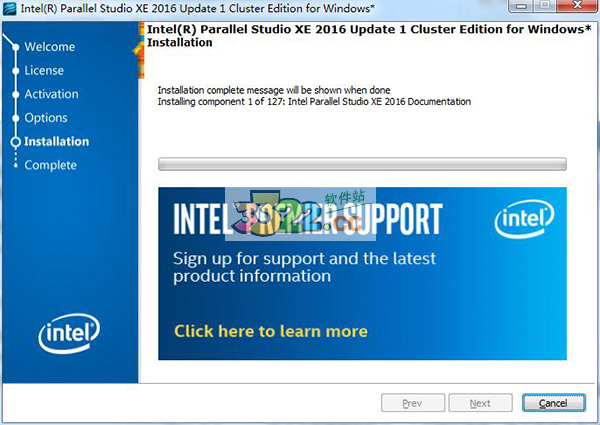This screenshot has height=425, width=600.
Task: Select the License step in the sidebar
Action: 44,70
